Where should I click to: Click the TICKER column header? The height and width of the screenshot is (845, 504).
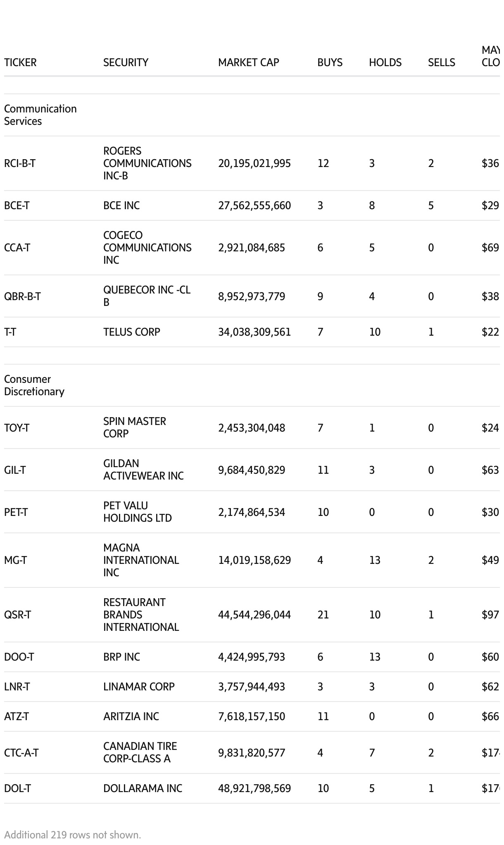pos(20,62)
